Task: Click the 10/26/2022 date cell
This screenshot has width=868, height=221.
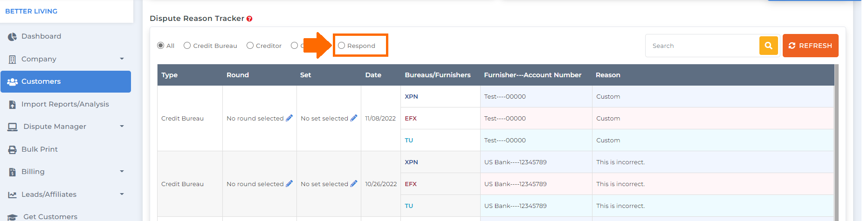Action: [x=381, y=184]
